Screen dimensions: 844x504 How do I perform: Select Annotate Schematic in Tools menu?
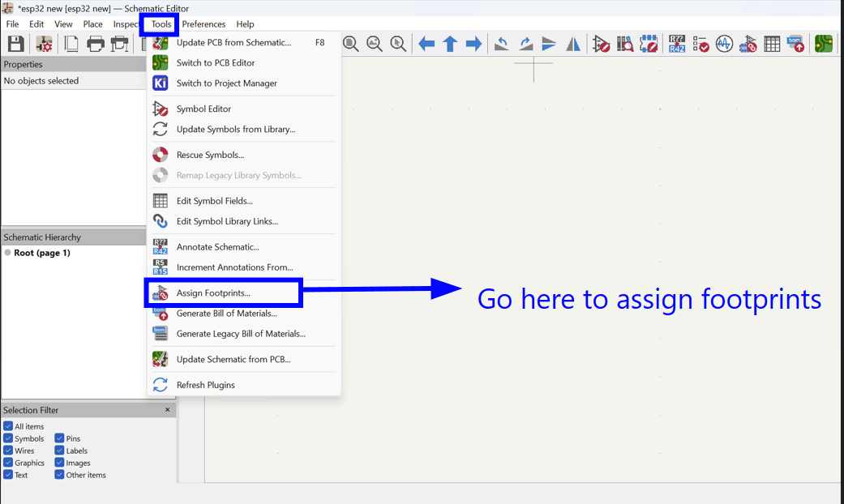(x=244, y=247)
